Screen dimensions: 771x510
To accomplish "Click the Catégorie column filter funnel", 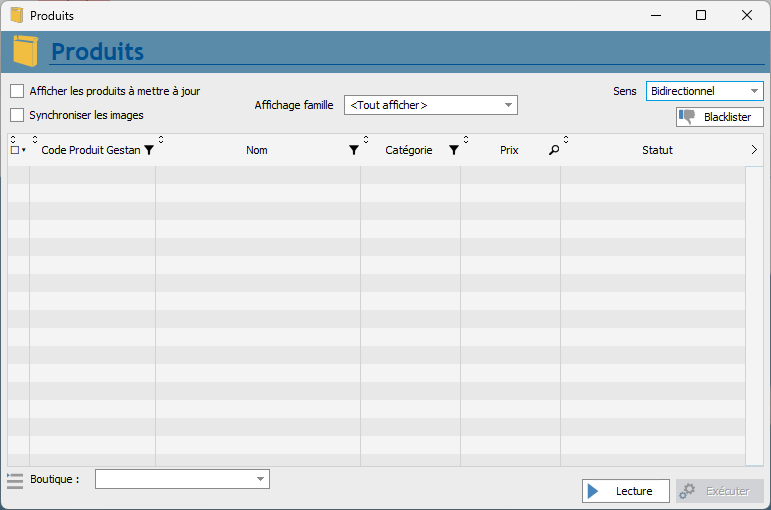I will pyautogui.click(x=454, y=150).
